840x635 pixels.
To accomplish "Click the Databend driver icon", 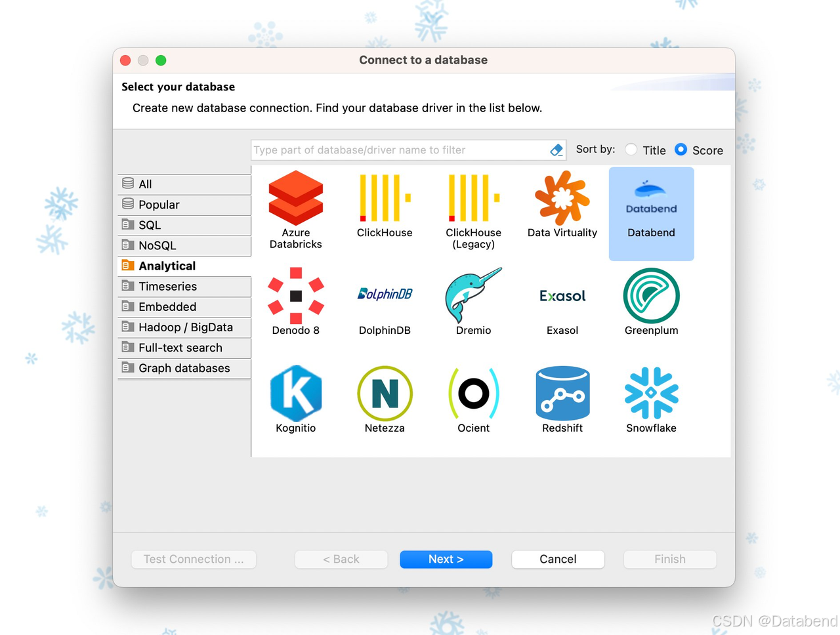I will pos(651,198).
